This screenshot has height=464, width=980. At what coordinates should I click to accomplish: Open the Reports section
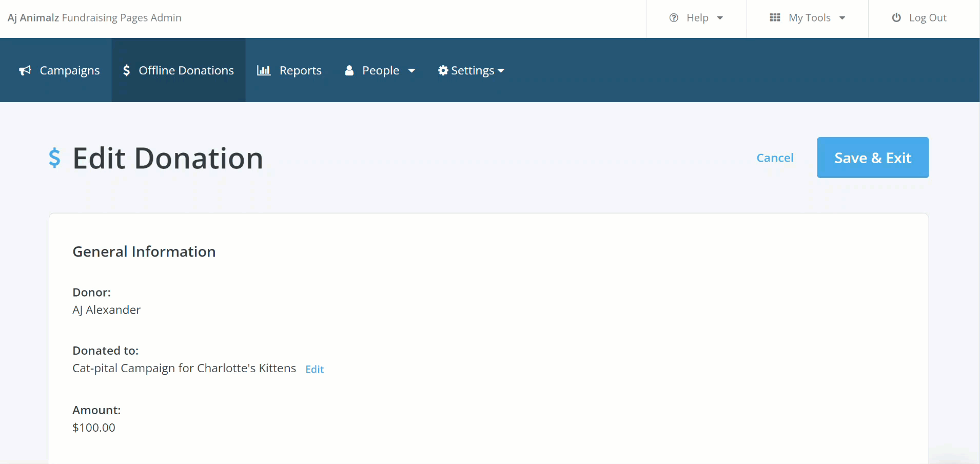300,70
